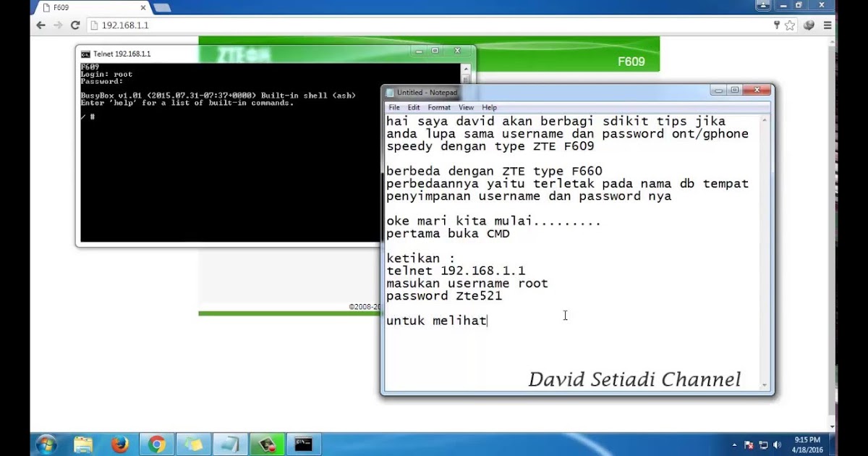Close the Telnet 192.168.1.1 window
Viewport: 868px width, 456px height.
(458, 51)
